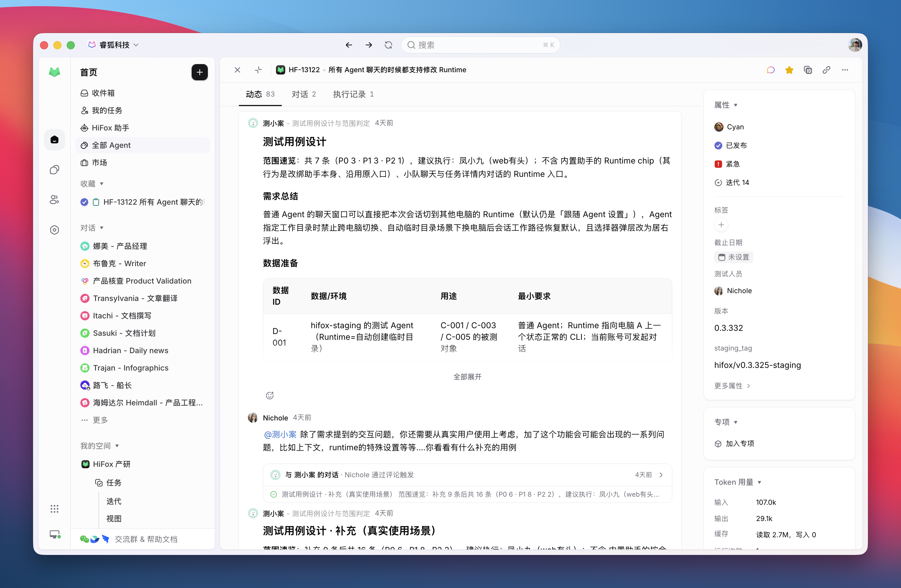Collapse the 我的空间 section
Viewport: 901px width, 588px height.
99,446
